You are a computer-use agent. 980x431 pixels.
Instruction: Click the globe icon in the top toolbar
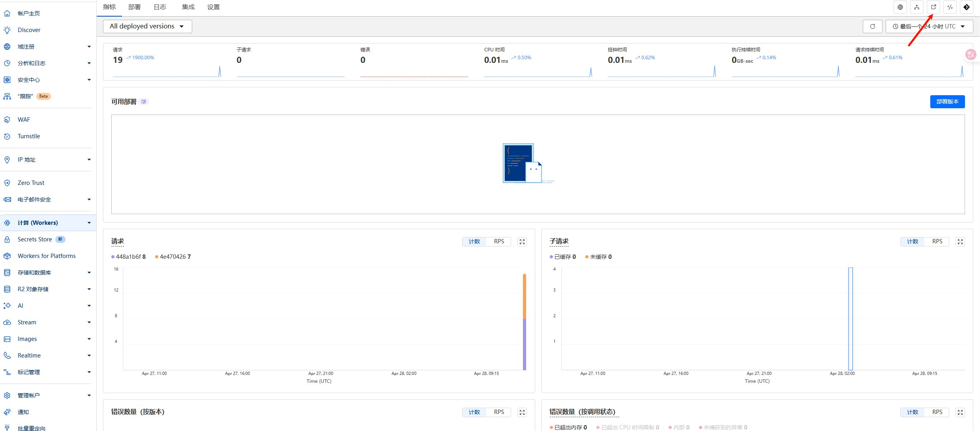pos(900,7)
